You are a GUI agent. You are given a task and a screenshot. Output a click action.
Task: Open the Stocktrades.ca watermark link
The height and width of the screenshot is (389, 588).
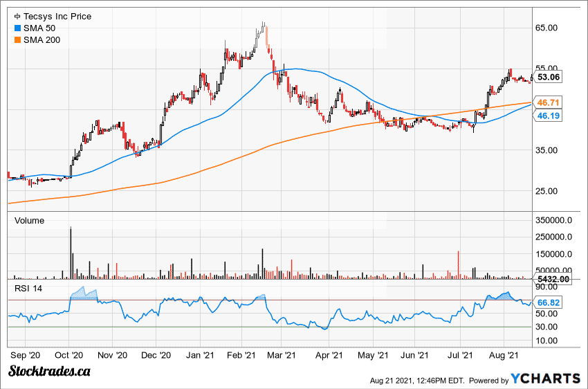(50, 372)
